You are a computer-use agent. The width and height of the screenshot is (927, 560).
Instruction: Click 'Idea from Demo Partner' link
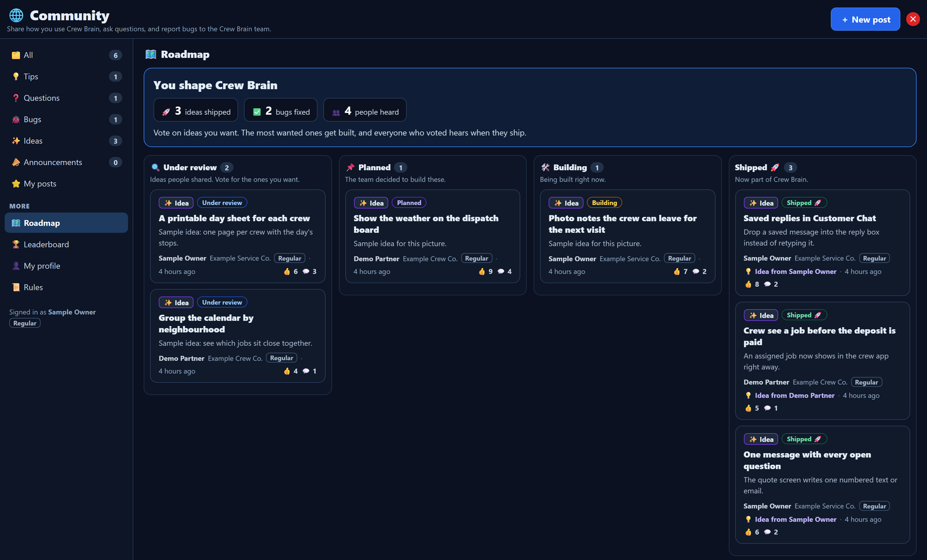click(x=794, y=396)
